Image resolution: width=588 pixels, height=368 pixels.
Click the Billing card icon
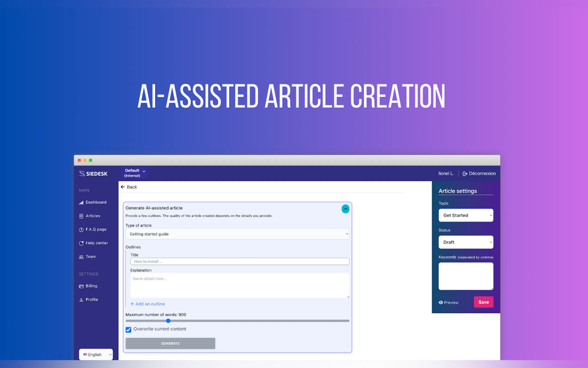[81, 286]
